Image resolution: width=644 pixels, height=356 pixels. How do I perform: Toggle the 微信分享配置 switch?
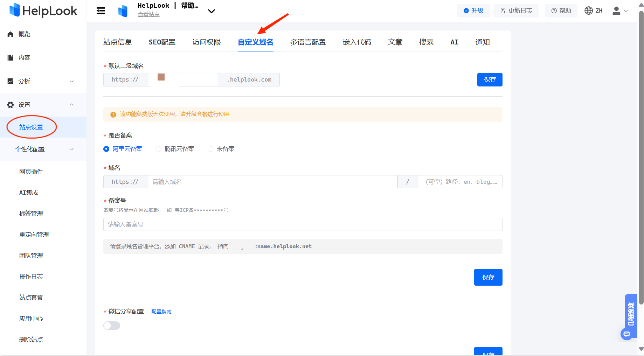(x=112, y=326)
